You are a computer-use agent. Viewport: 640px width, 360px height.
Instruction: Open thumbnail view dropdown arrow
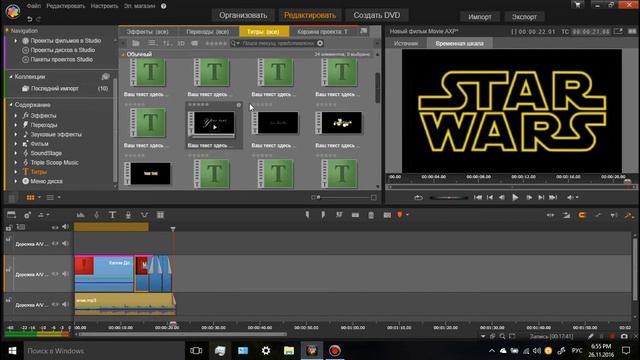(39, 198)
